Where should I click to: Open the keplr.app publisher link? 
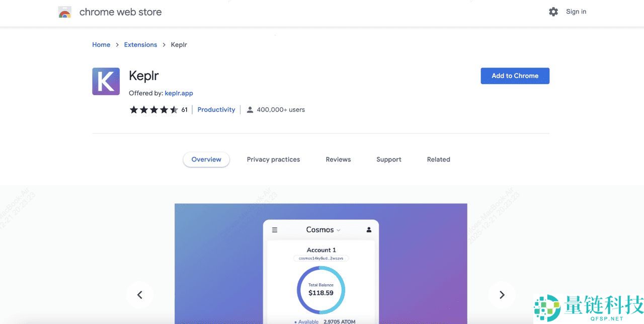pyautogui.click(x=179, y=93)
